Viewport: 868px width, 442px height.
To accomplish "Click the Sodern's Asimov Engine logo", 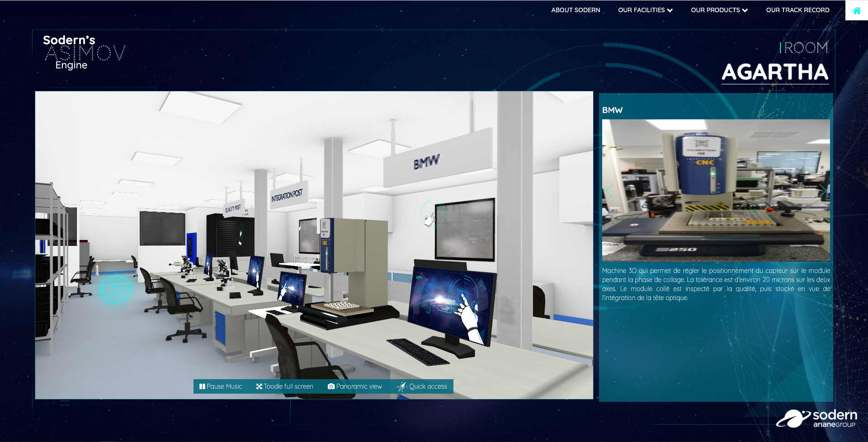I will [84, 52].
